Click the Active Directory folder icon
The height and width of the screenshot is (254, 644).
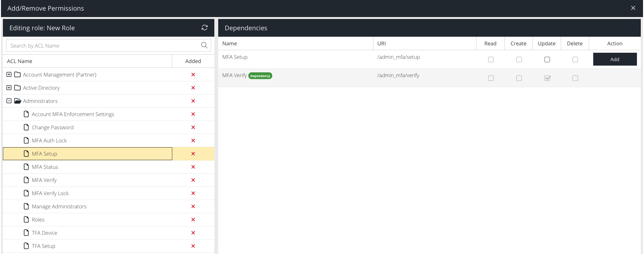[18, 88]
